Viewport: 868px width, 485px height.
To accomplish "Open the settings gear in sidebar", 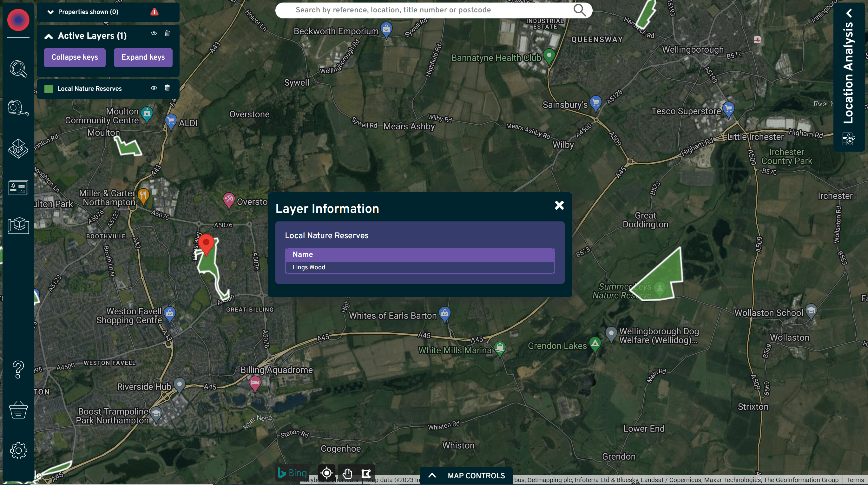I will point(18,450).
